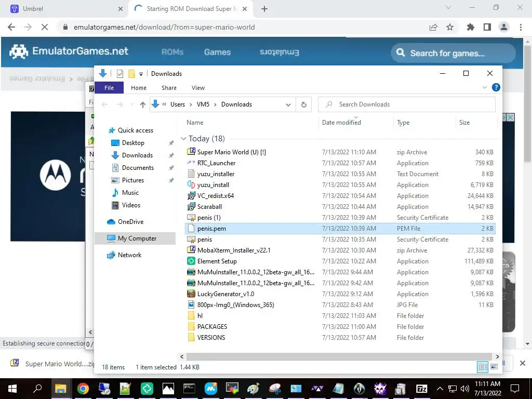This screenshot has width=532, height=399.
Task: Open Command Prompt taskbar icon
Action: click(189, 389)
